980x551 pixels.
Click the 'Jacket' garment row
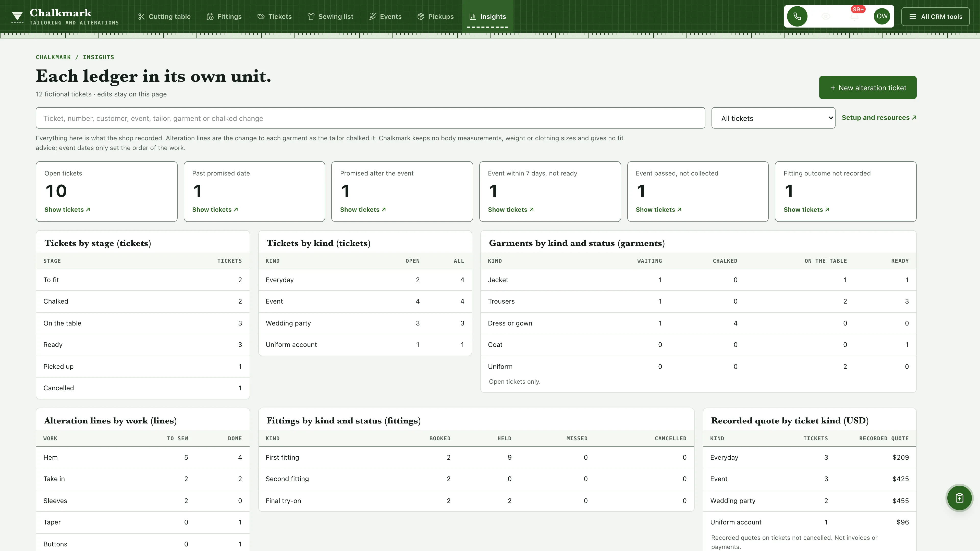point(698,280)
